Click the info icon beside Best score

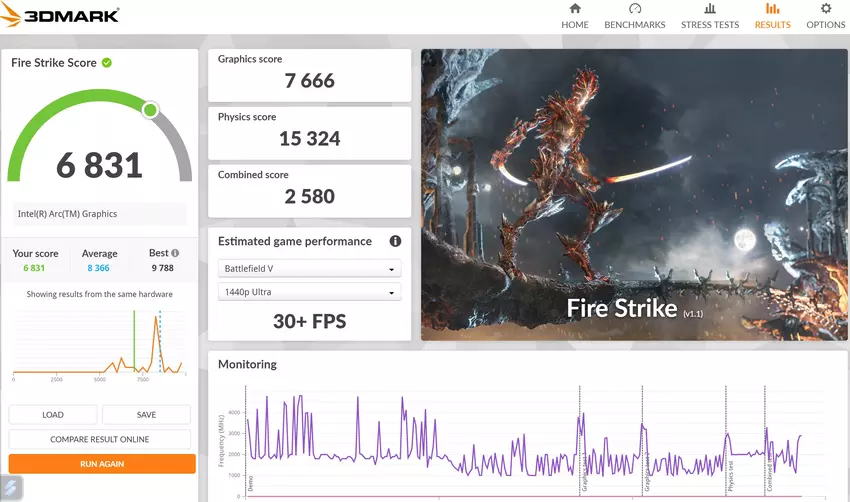175,254
